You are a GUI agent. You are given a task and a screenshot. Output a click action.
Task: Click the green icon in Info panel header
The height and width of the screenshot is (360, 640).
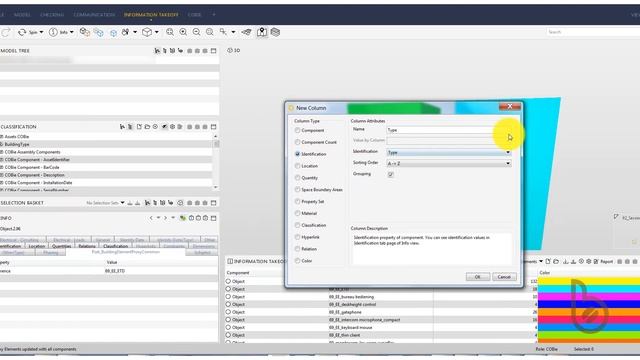tap(183, 218)
